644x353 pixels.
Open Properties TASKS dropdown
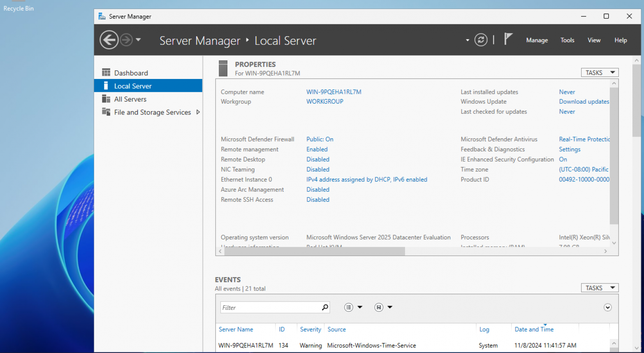(x=600, y=72)
